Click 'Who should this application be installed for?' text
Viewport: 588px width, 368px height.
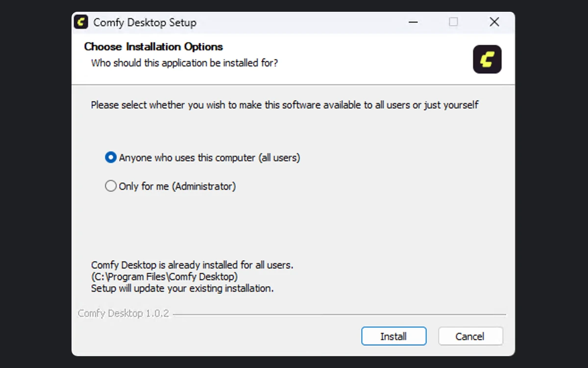tap(185, 63)
